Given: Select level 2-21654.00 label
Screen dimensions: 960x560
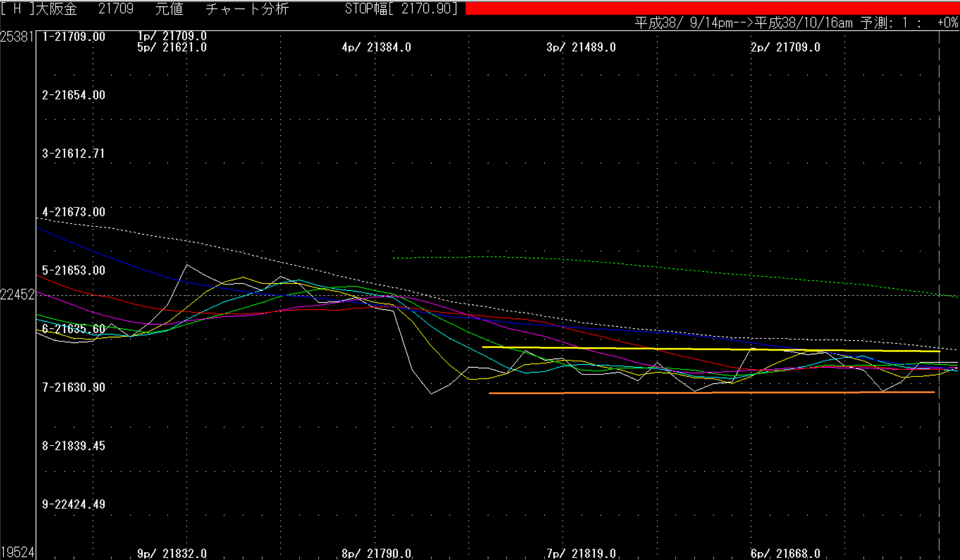Looking at the screenshot, I should 73,95.
